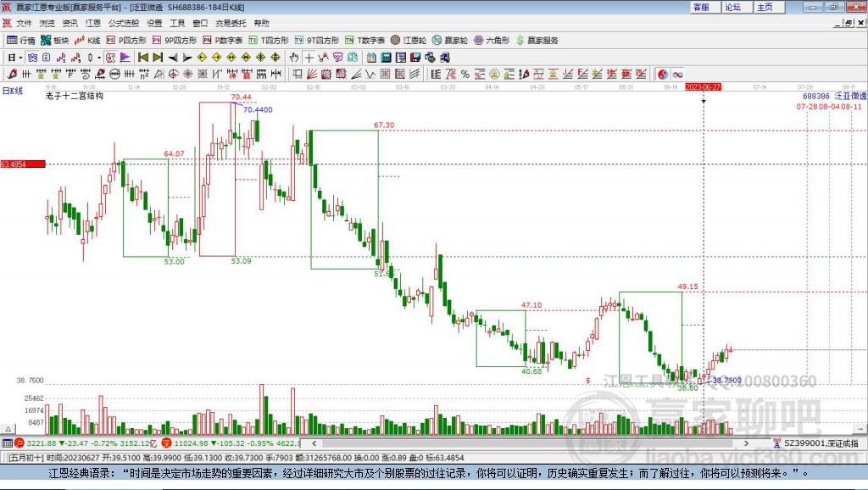Move chart left with black left arrow
The height and width of the screenshot is (490, 868).
pos(173,58)
